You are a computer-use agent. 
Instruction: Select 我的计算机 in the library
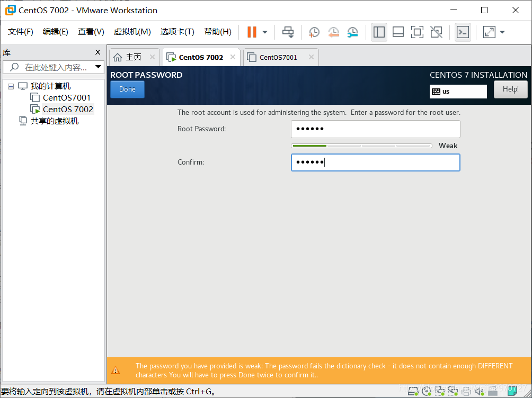tap(50, 86)
